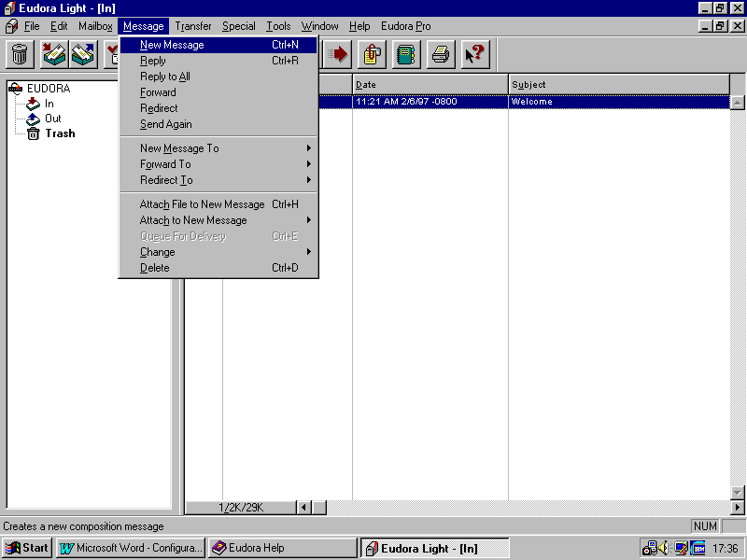Select the EUDORA root node label
Image resolution: width=747 pixels, height=560 pixels.
click(x=49, y=89)
